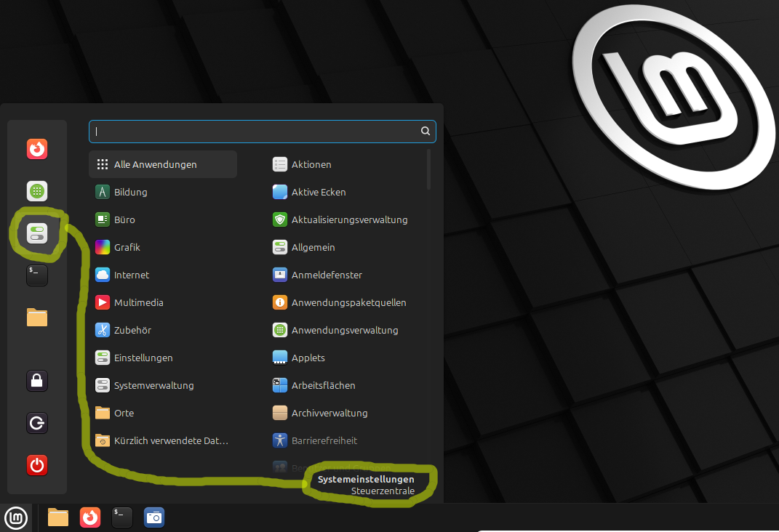Click the Anmeldefenster icon
The height and width of the screenshot is (532, 779).
coord(280,275)
